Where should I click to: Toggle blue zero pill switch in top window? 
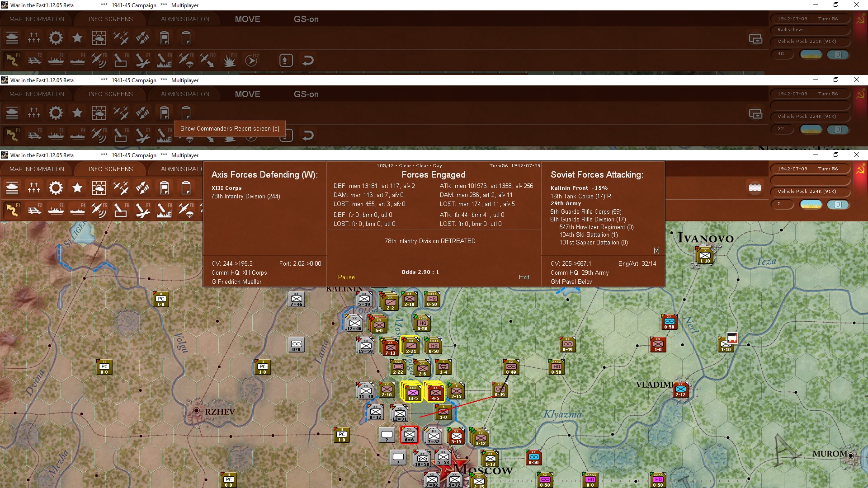click(838, 54)
